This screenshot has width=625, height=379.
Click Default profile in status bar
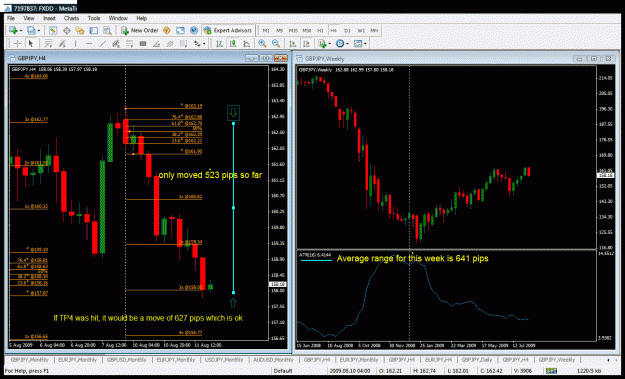point(283,371)
